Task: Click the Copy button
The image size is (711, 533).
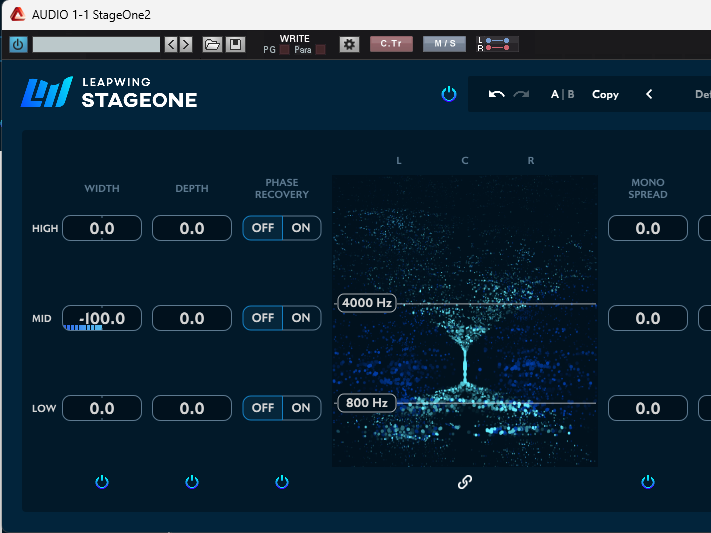Action: point(605,94)
